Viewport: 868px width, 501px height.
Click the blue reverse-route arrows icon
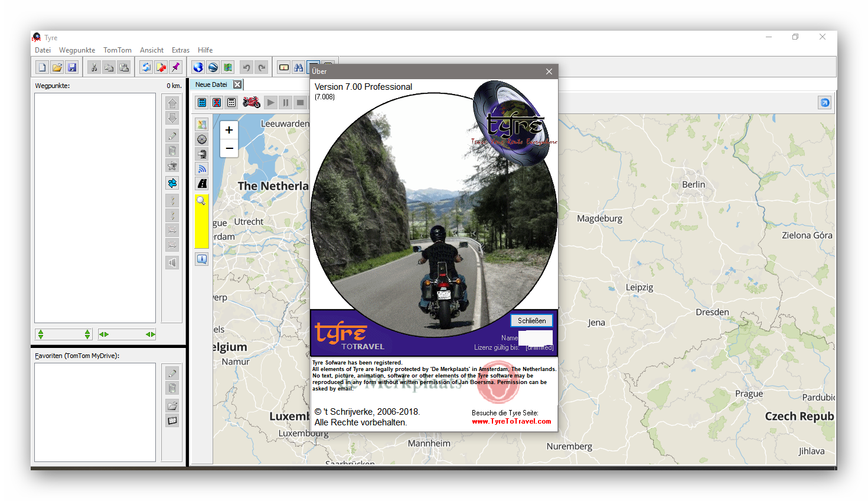(172, 183)
